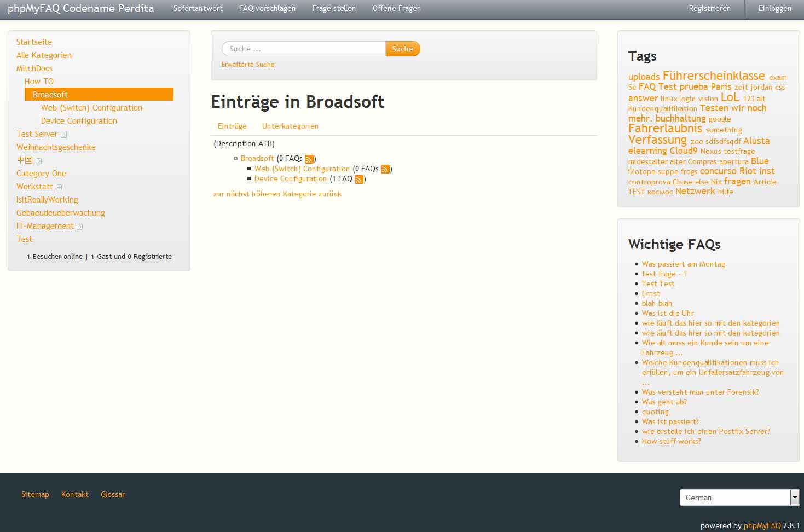Screen dimensions: 804x532
Task: Open Offene Fragen menu item
Action: point(396,8)
